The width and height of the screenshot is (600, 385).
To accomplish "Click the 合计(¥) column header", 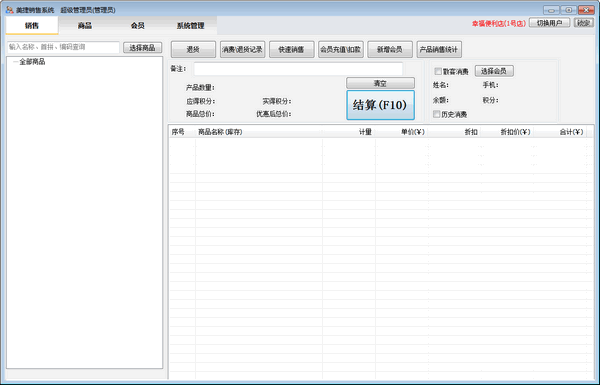I will [x=560, y=132].
